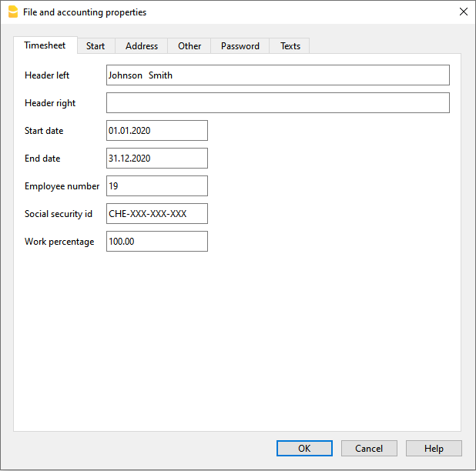This screenshot has width=476, height=471.
Task: Click the 'End date' label
Action: tap(42, 159)
